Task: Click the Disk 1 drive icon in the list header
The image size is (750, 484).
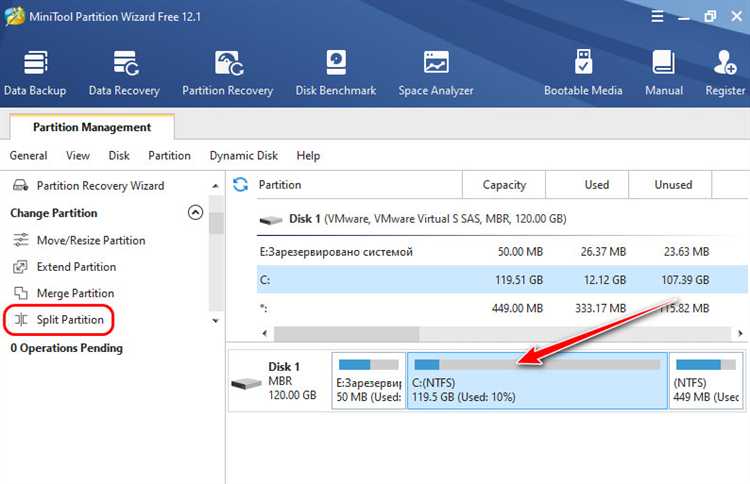Action: (271, 220)
